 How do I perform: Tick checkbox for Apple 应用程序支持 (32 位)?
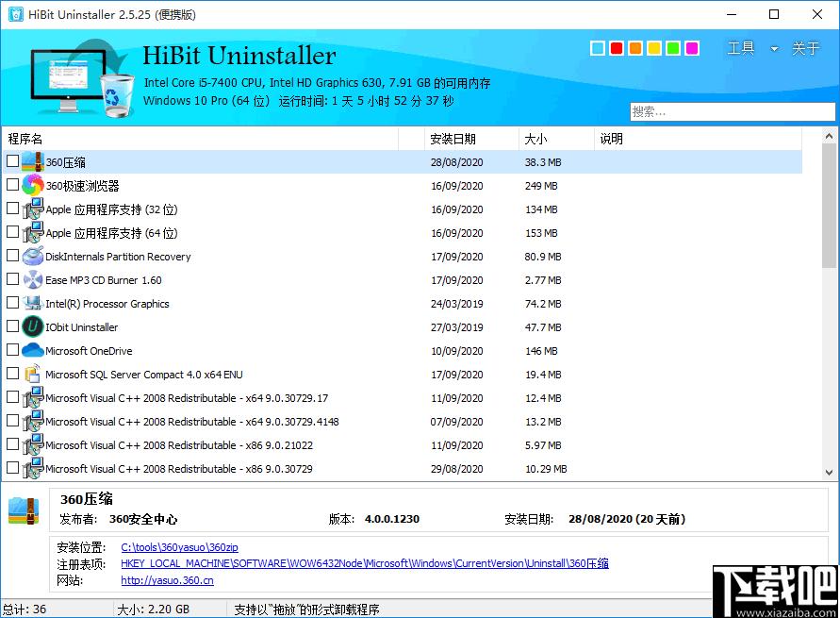tap(12, 209)
